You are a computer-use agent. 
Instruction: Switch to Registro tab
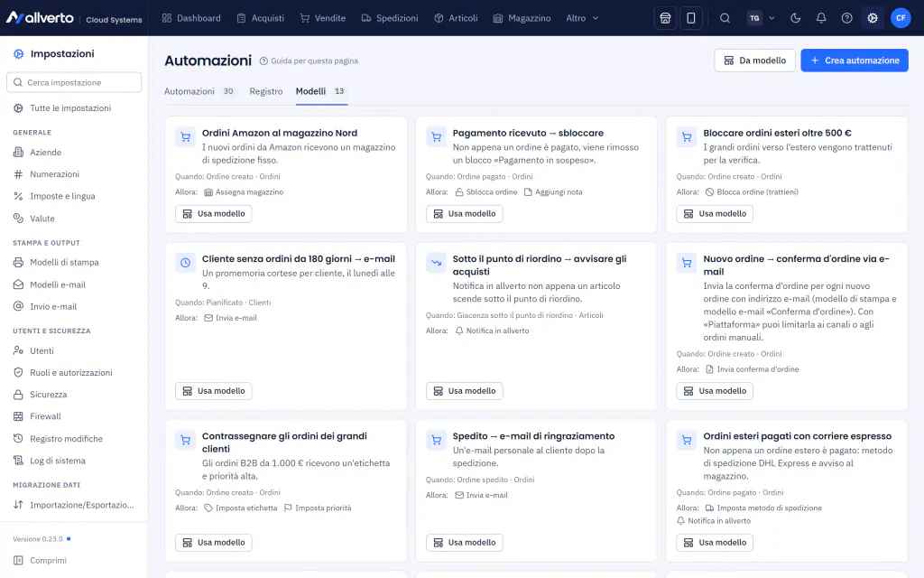(266, 91)
